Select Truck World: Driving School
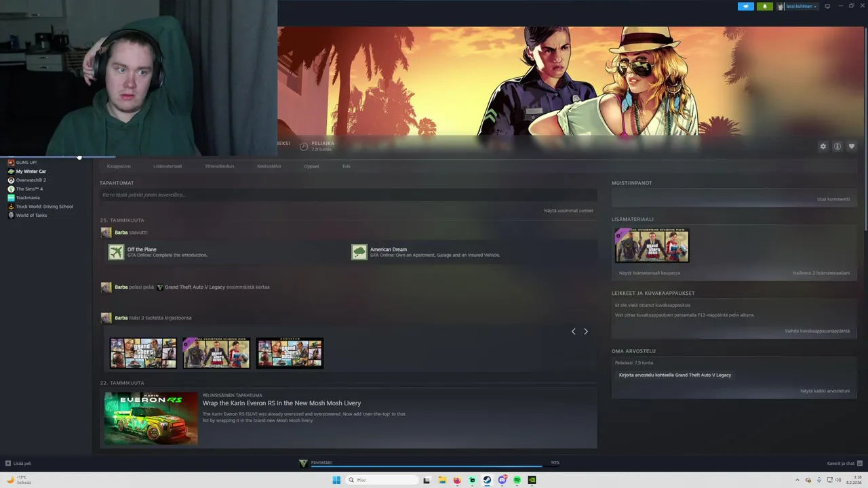The width and height of the screenshot is (868, 488). pos(44,207)
